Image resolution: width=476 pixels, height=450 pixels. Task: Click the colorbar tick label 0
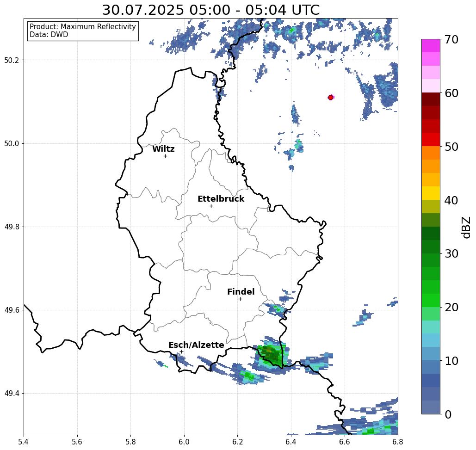click(x=448, y=414)
